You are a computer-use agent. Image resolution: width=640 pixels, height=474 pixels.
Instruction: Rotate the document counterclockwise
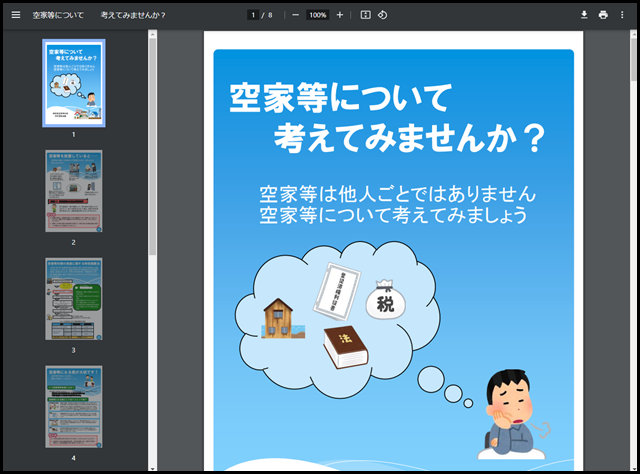coord(382,15)
